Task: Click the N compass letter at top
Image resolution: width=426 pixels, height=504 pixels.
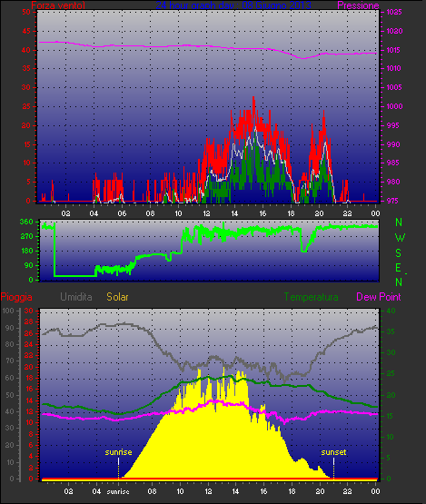Action: coord(399,222)
